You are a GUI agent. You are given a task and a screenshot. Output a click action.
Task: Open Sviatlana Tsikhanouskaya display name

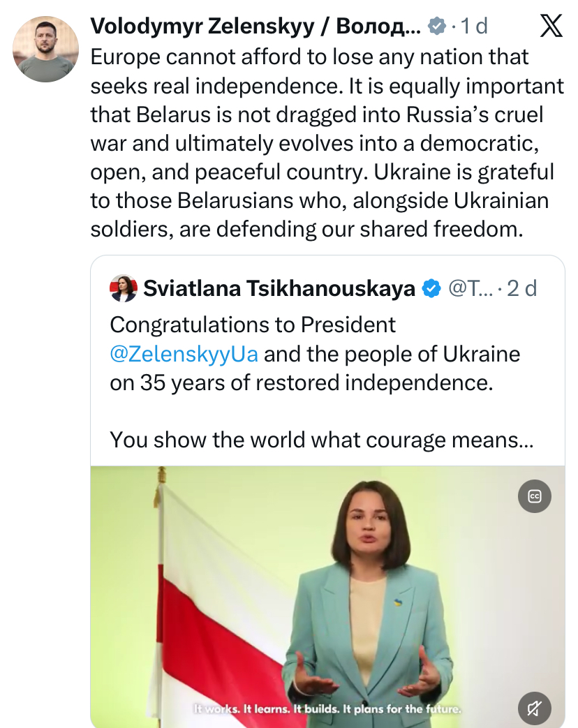[279, 288]
